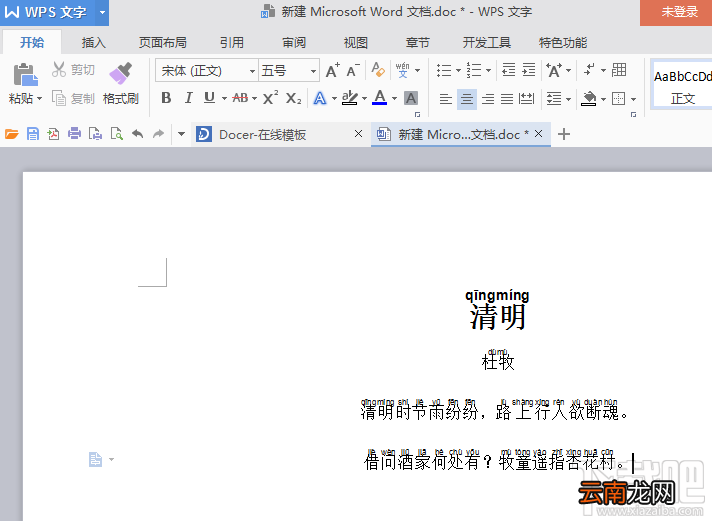Open the 特色功能 tab

pyautogui.click(x=563, y=43)
